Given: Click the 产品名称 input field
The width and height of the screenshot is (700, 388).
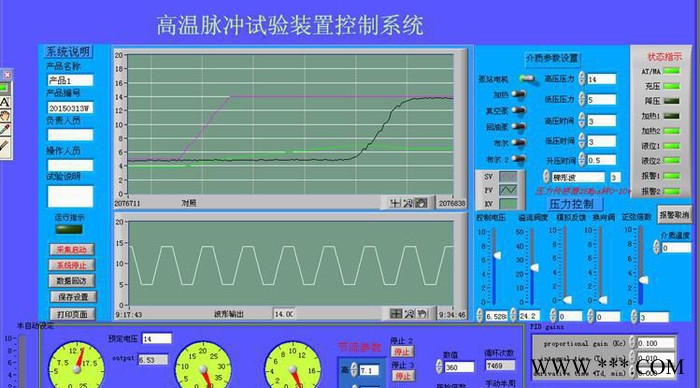Looking at the screenshot, I should (70, 80).
